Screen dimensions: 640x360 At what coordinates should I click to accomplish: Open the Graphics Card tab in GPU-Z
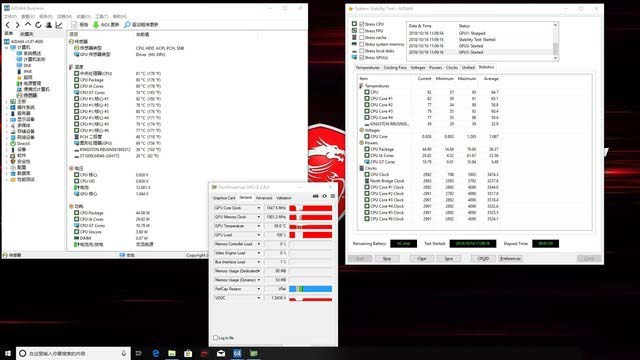(224, 198)
